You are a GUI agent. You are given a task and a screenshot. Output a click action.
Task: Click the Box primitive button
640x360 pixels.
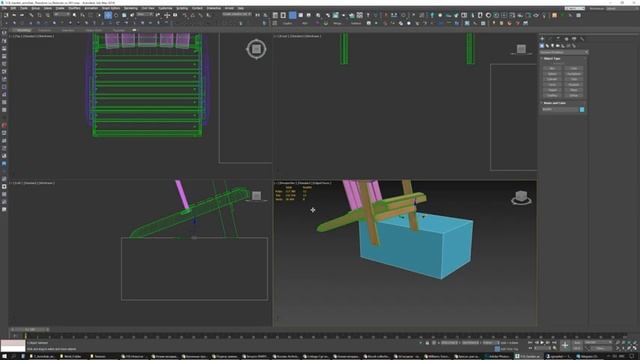(552, 69)
